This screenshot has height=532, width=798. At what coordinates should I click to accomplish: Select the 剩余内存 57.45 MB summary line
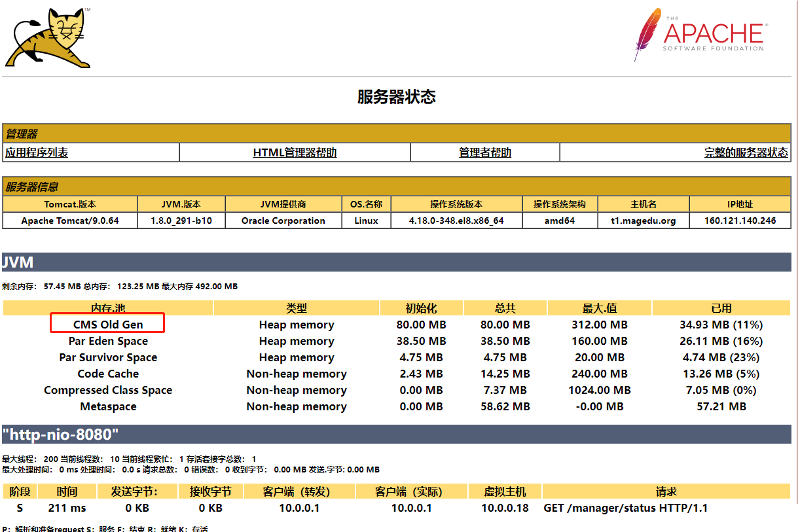pos(120,287)
